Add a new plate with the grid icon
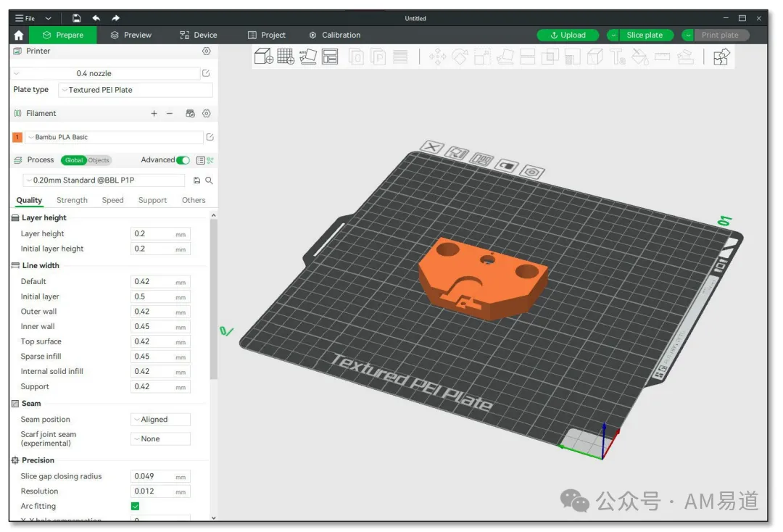This screenshot has width=783, height=532. (x=286, y=57)
